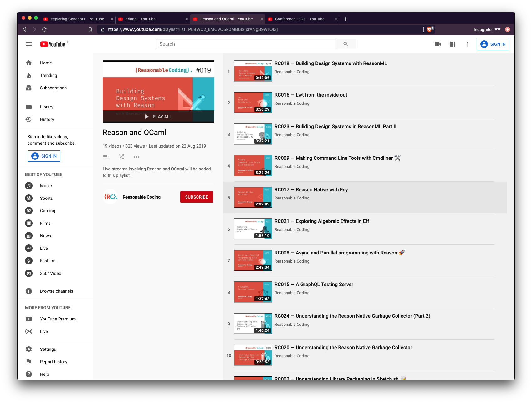This screenshot has height=403, width=532.
Task: Click inside the Search field
Action: pyautogui.click(x=246, y=44)
